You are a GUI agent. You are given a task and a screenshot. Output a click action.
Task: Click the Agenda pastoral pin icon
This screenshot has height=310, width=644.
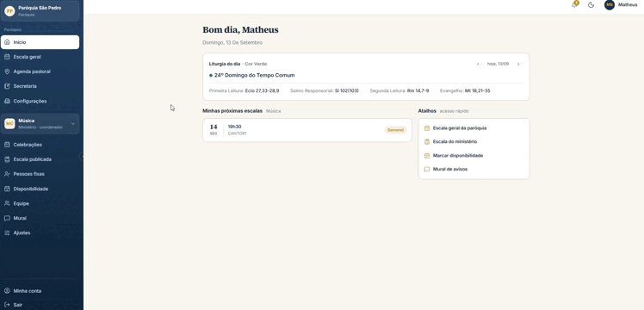7,71
